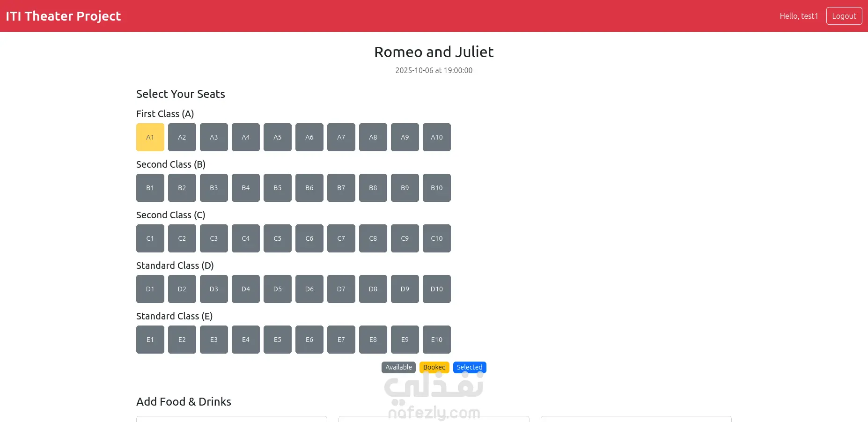
Task: Click the booked seat A1
Action: (x=150, y=137)
